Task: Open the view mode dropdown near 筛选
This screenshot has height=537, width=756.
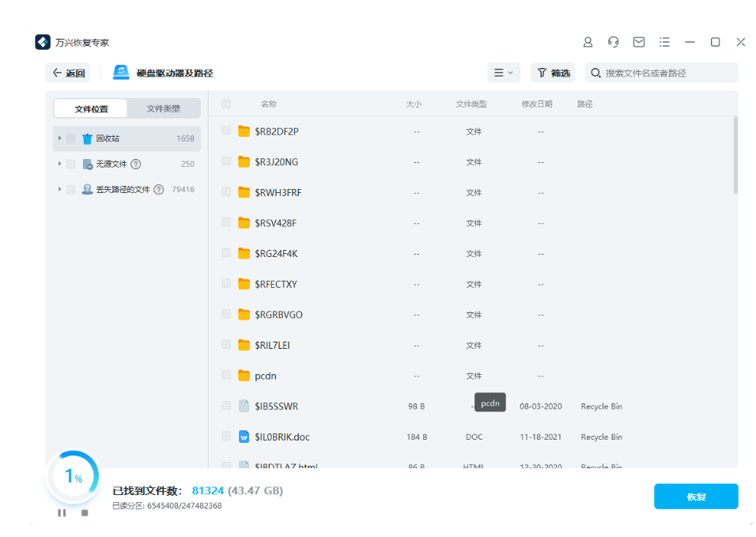Action: (x=504, y=72)
